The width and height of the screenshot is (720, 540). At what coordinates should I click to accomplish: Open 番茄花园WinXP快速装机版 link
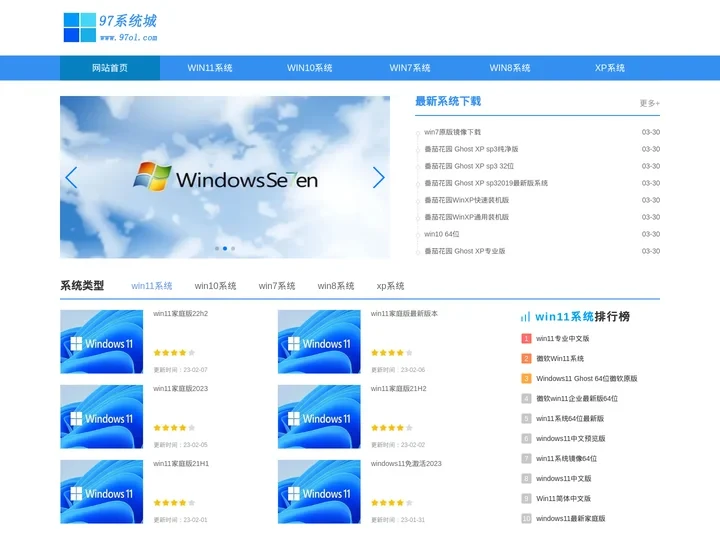(467, 200)
